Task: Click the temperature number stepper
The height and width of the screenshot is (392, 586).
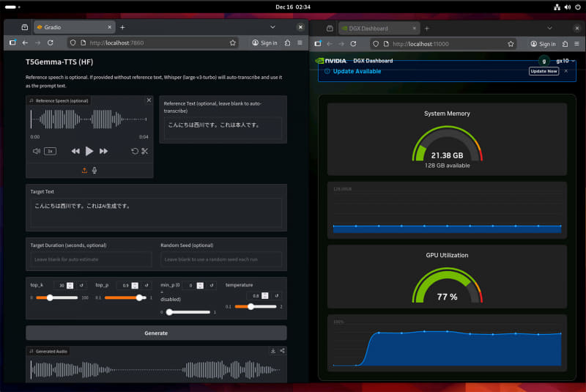Action: pos(265,295)
